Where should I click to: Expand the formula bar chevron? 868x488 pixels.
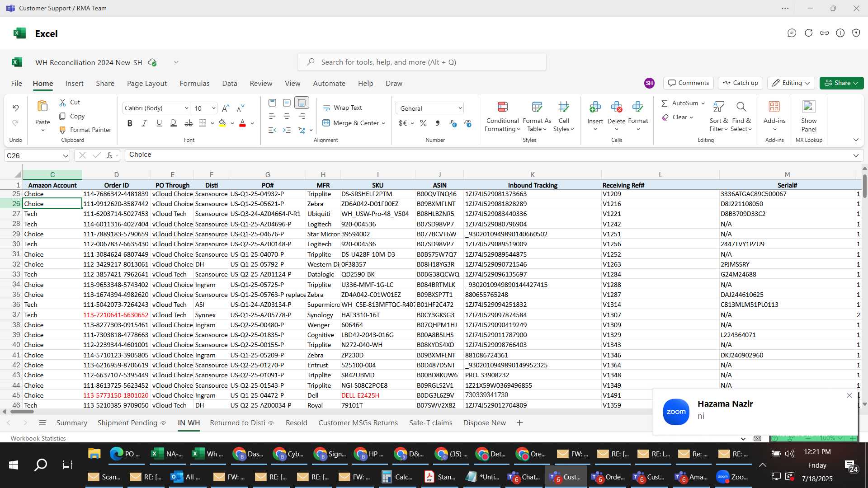pyautogui.click(x=856, y=155)
